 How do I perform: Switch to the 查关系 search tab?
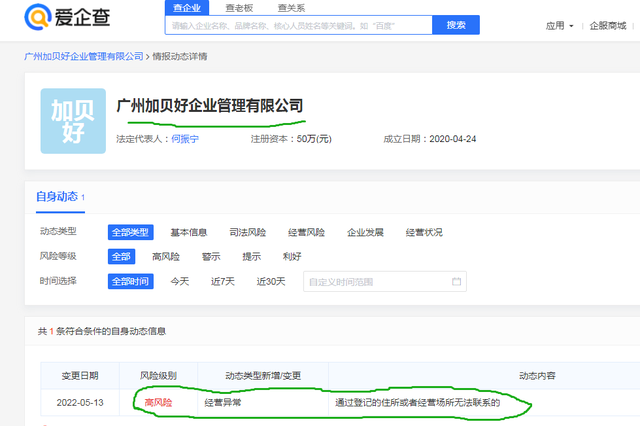tap(291, 8)
